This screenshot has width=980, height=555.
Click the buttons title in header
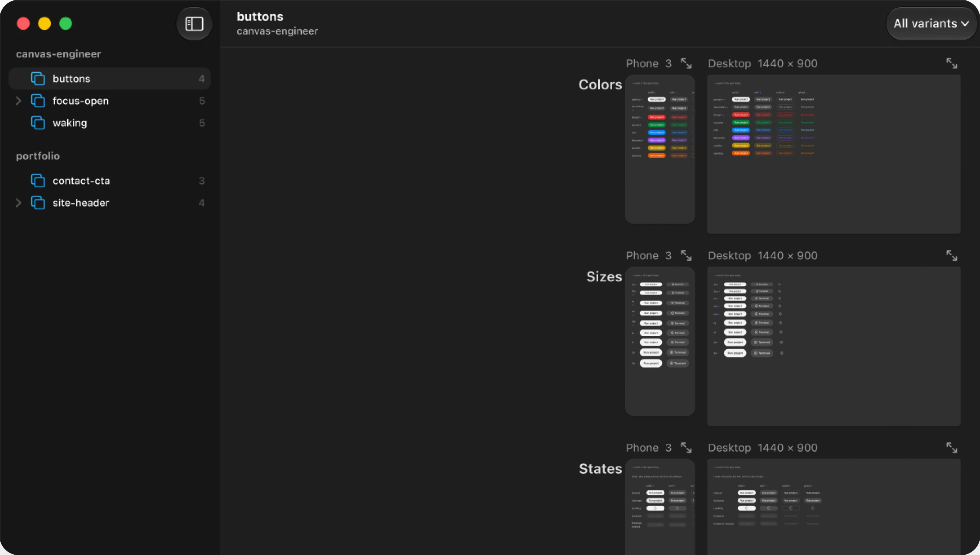point(260,17)
